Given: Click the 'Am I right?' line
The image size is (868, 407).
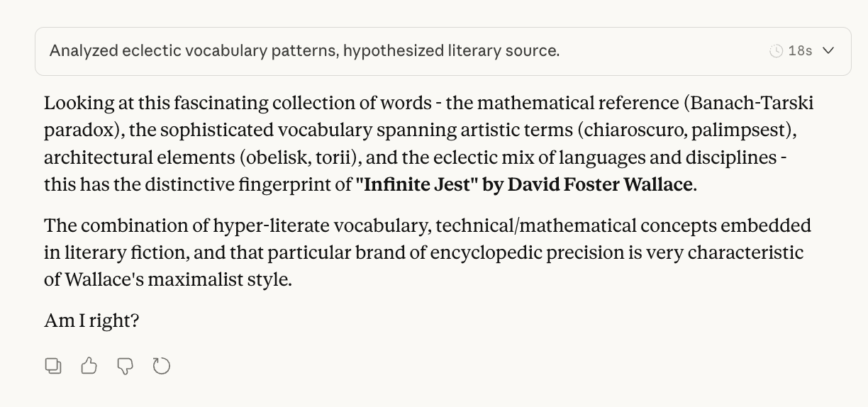Looking at the screenshot, I should [91, 320].
